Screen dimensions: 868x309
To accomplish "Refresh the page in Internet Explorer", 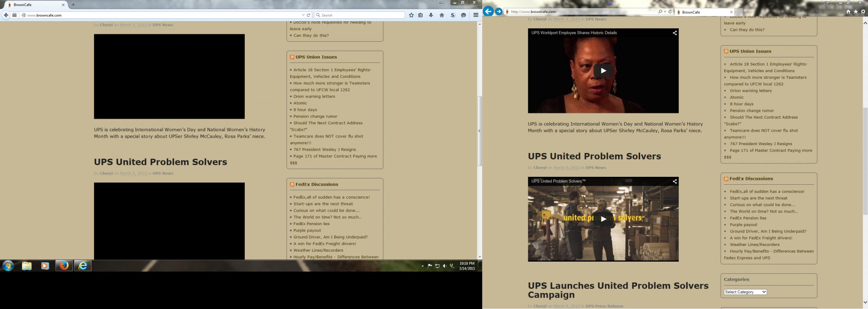I will pos(670,12).
